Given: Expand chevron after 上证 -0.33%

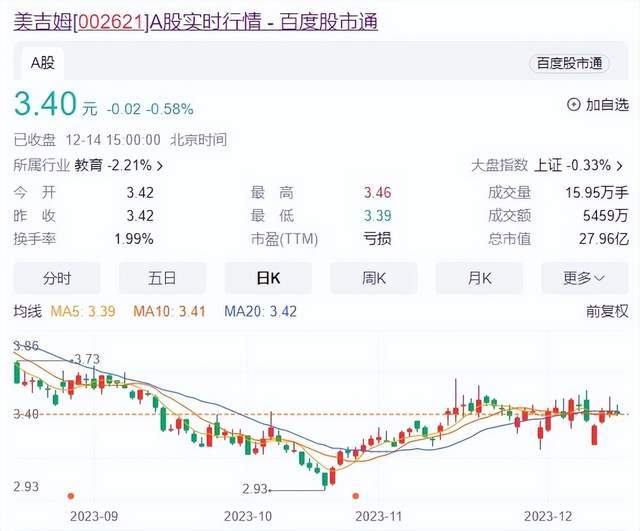Looking at the screenshot, I should pos(620,166).
